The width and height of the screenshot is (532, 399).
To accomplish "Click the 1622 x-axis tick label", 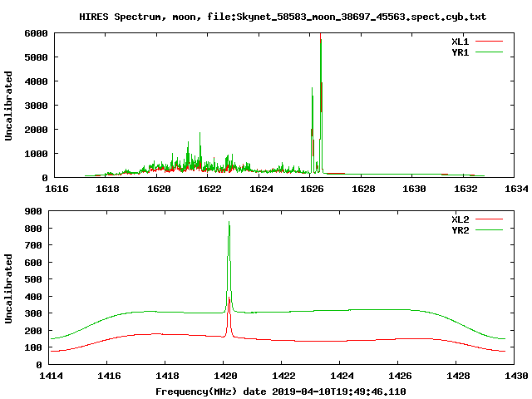I will pos(209,189).
